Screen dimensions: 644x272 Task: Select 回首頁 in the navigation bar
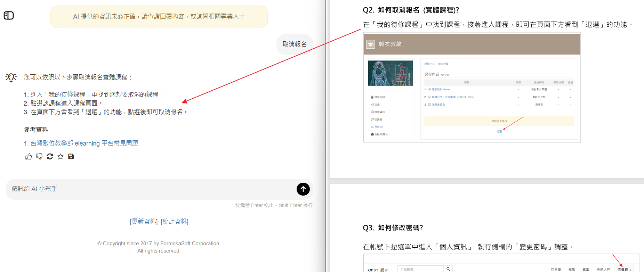(556, 270)
